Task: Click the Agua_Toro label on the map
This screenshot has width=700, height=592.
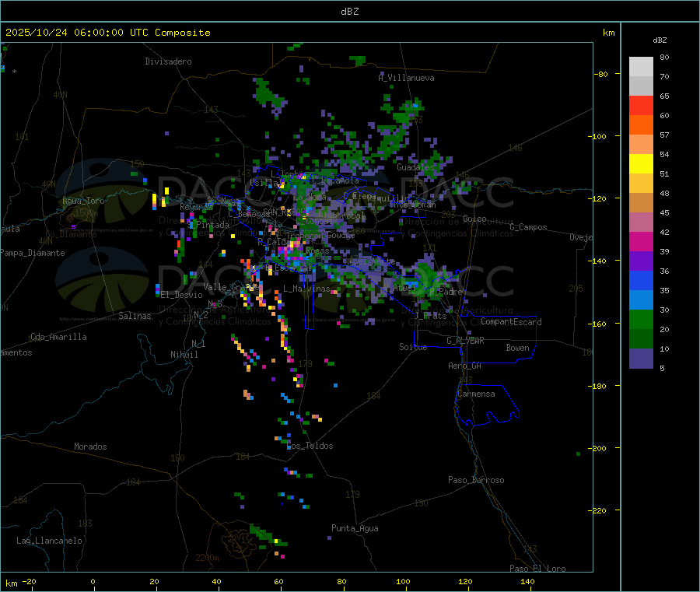Action: [x=83, y=201]
